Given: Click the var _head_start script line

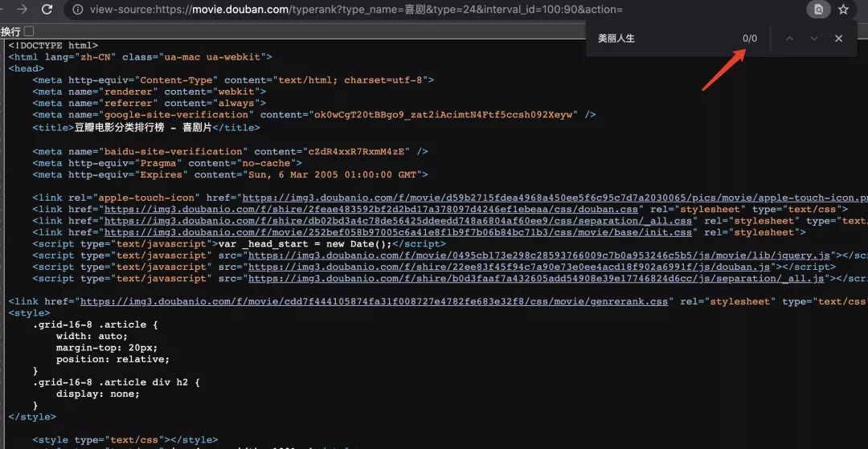Looking at the screenshot, I should coord(240,244).
